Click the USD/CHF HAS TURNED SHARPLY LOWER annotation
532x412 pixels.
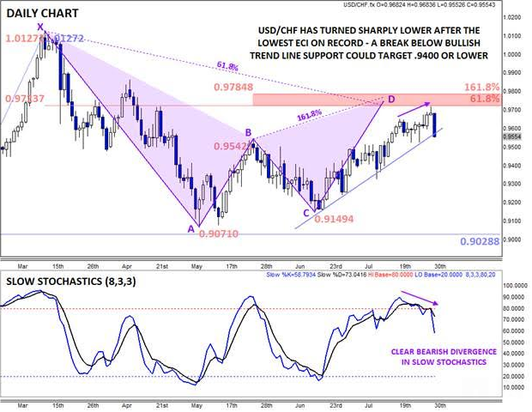point(369,43)
